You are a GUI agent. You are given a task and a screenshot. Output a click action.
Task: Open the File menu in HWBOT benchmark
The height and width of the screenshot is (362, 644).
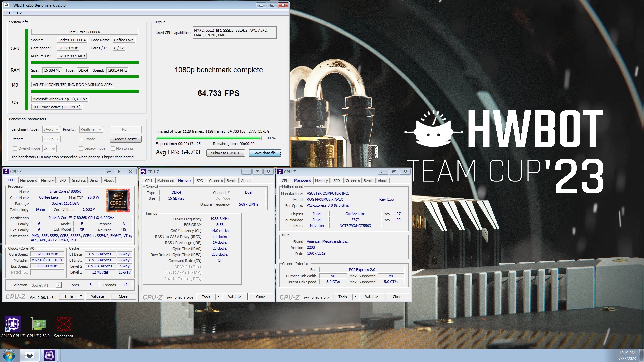(x=7, y=12)
